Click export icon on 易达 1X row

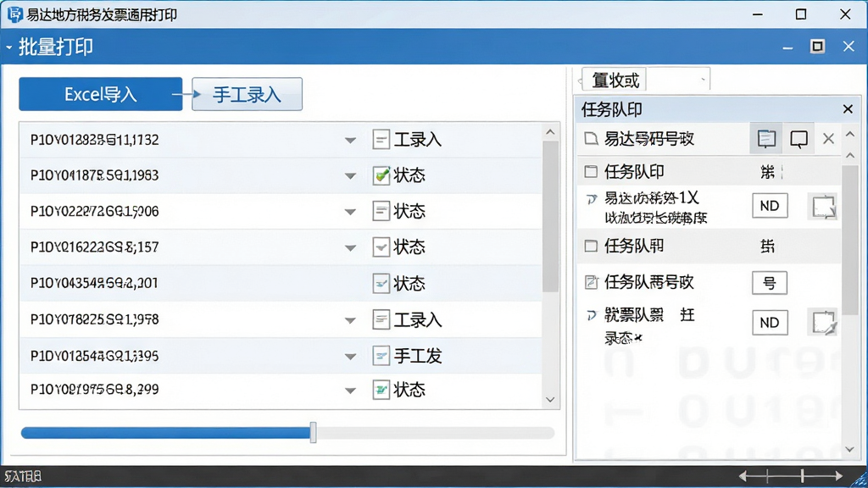823,207
